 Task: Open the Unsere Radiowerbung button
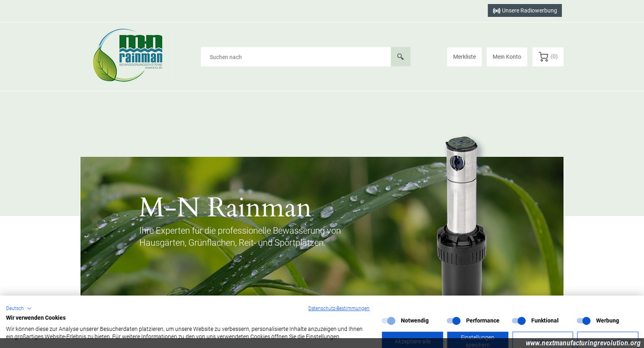(x=524, y=11)
